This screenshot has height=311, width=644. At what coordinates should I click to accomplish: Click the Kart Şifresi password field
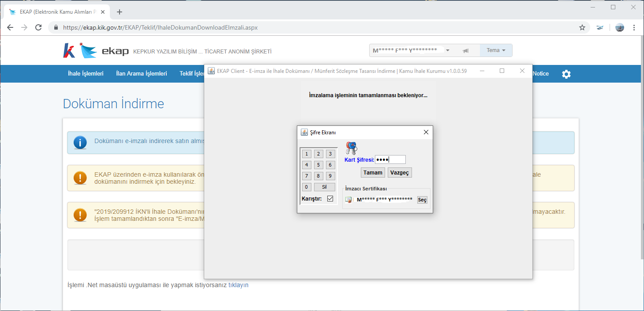click(x=390, y=159)
